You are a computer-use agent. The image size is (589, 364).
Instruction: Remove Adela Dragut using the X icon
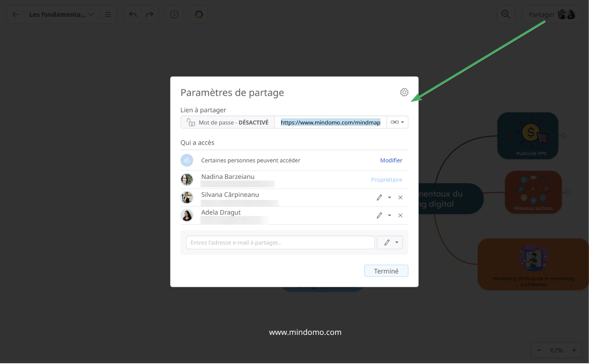tap(400, 215)
